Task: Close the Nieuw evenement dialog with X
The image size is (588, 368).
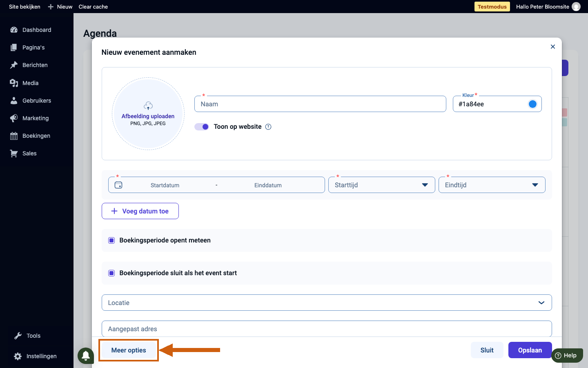Action: (553, 47)
